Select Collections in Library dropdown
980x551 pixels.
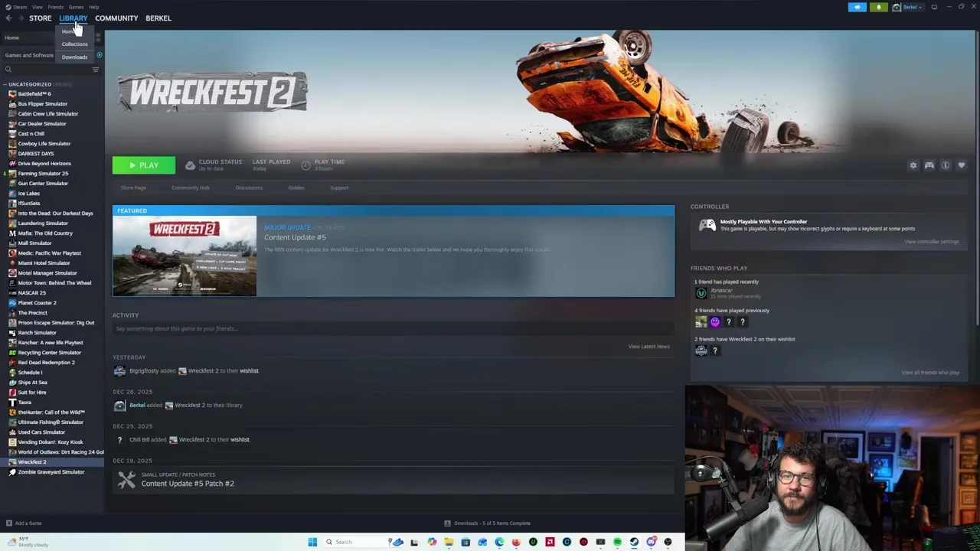coord(74,44)
